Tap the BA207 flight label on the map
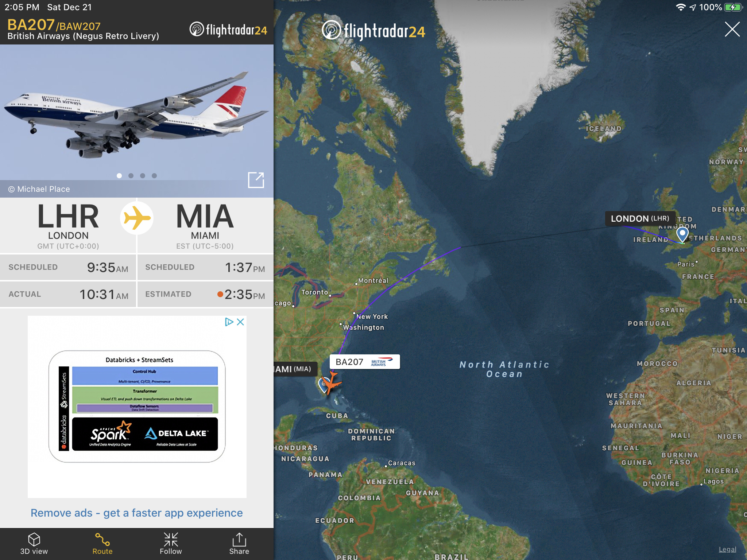The image size is (747, 560). 365,362
